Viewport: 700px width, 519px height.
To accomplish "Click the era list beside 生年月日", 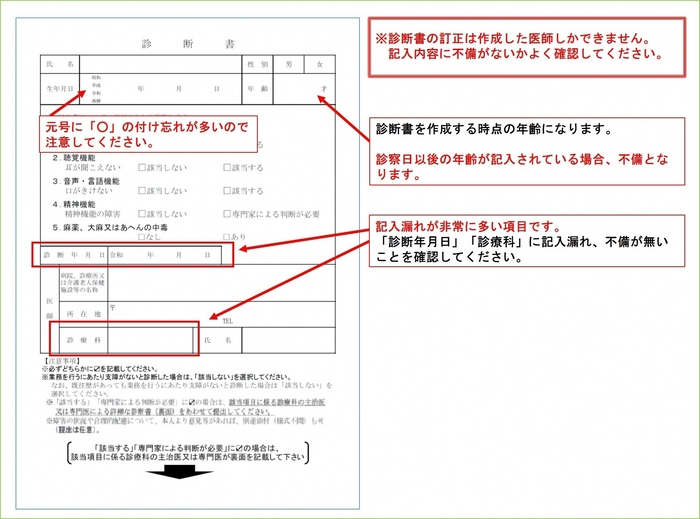I will tap(96, 89).
